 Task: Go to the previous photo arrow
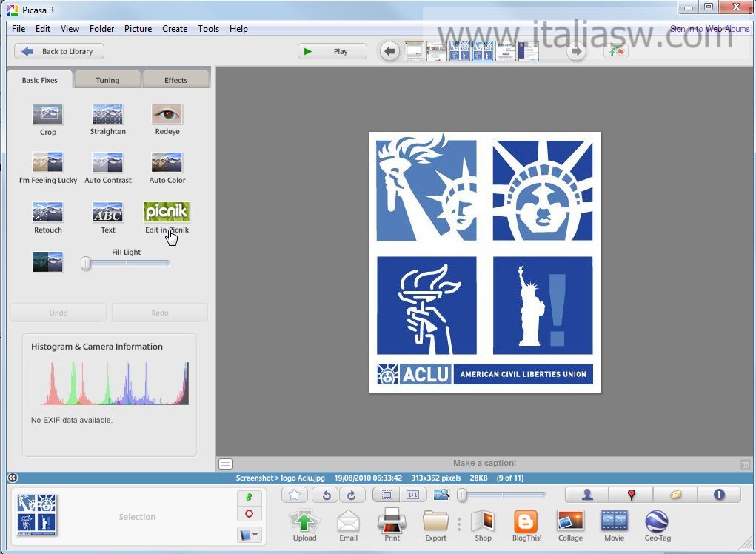389,51
